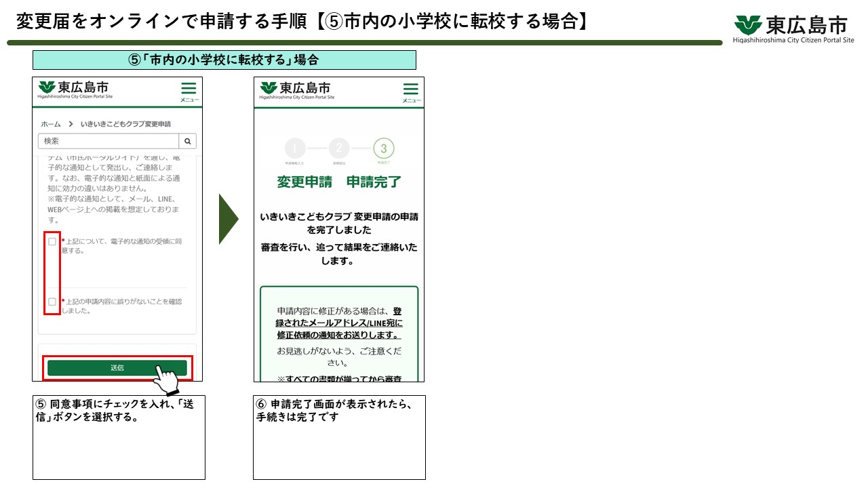Click the magnifier search icon
This screenshot has width=868, height=488.
187,141
